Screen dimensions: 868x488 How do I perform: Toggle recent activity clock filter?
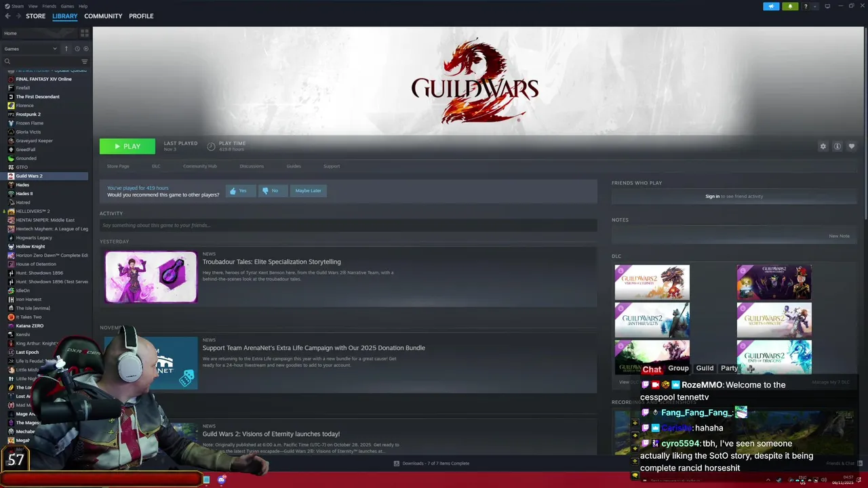(x=77, y=49)
